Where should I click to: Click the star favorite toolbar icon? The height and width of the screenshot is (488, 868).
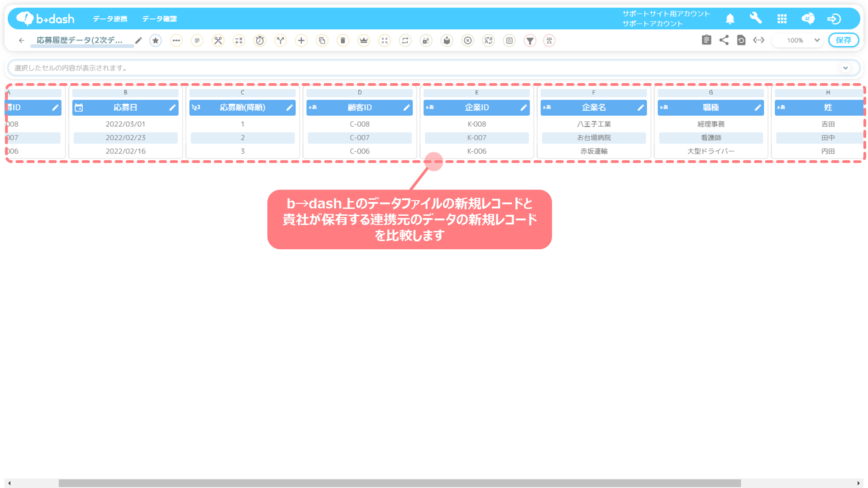[156, 40]
